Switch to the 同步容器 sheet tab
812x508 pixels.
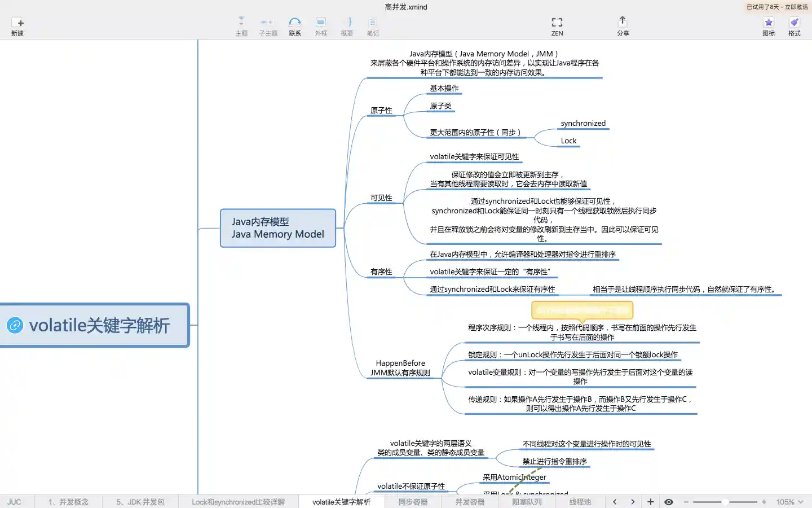click(x=413, y=502)
